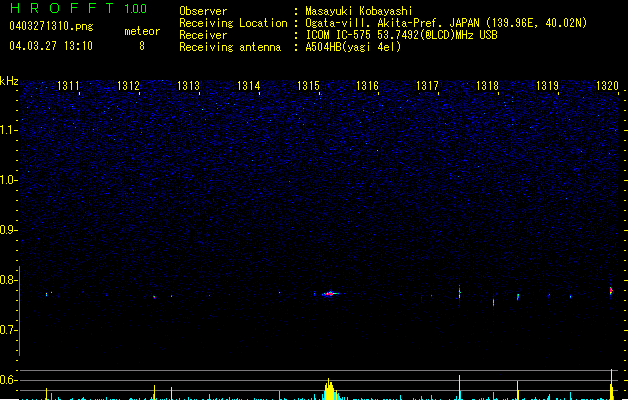Click the 1316 time axis marker
This screenshot has height=400, width=629.
(x=367, y=86)
